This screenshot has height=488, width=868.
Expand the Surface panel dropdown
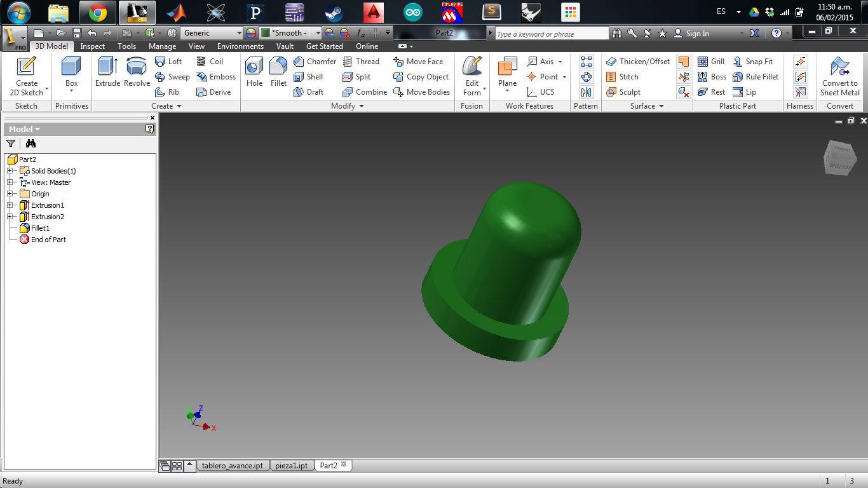click(x=647, y=106)
